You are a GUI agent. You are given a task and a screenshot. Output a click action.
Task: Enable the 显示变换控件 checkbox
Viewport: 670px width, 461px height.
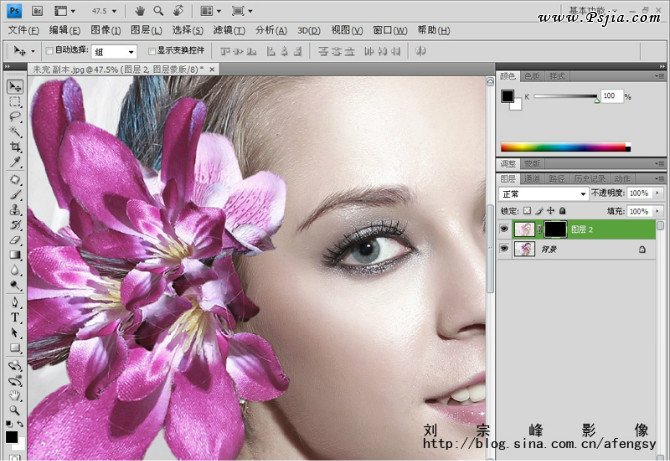click(151, 50)
